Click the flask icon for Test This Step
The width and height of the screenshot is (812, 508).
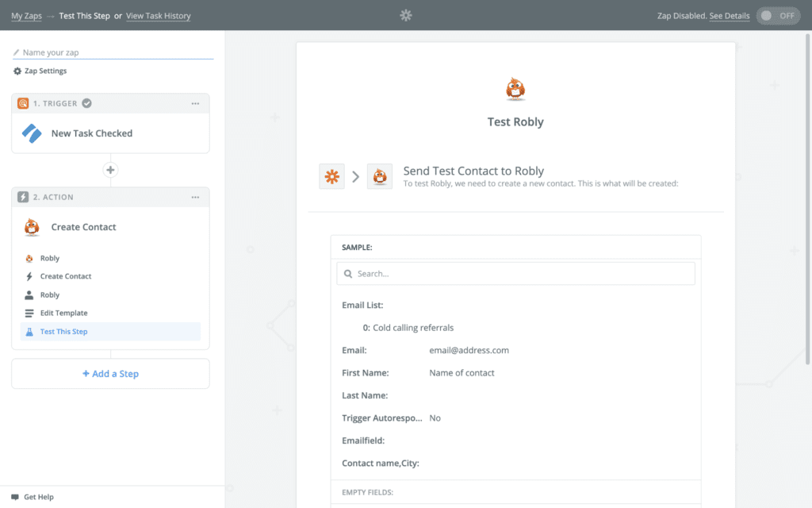29,332
